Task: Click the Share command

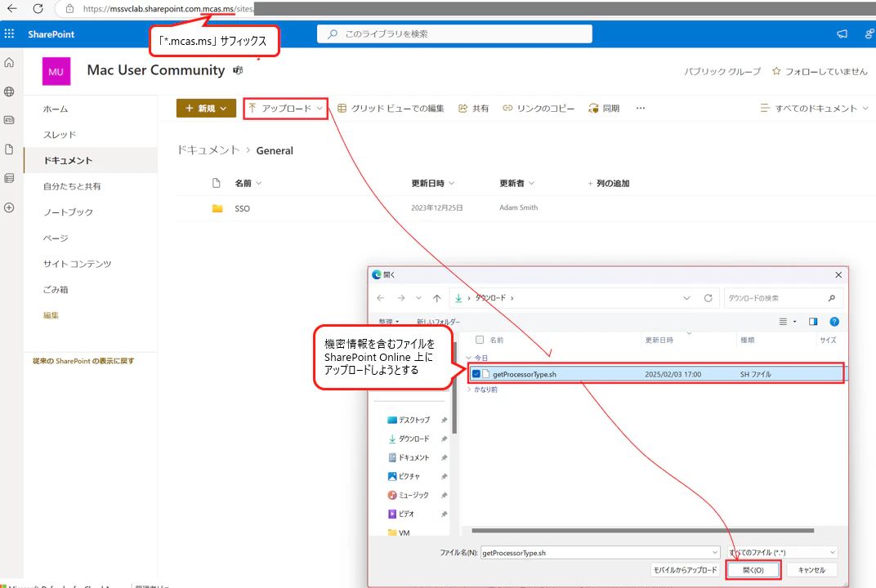Action: (x=473, y=109)
